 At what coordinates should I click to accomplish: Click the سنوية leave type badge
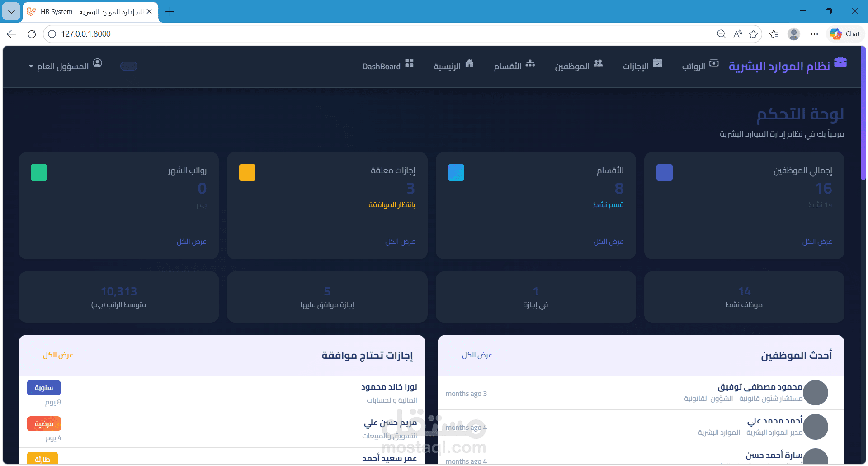pos(43,388)
